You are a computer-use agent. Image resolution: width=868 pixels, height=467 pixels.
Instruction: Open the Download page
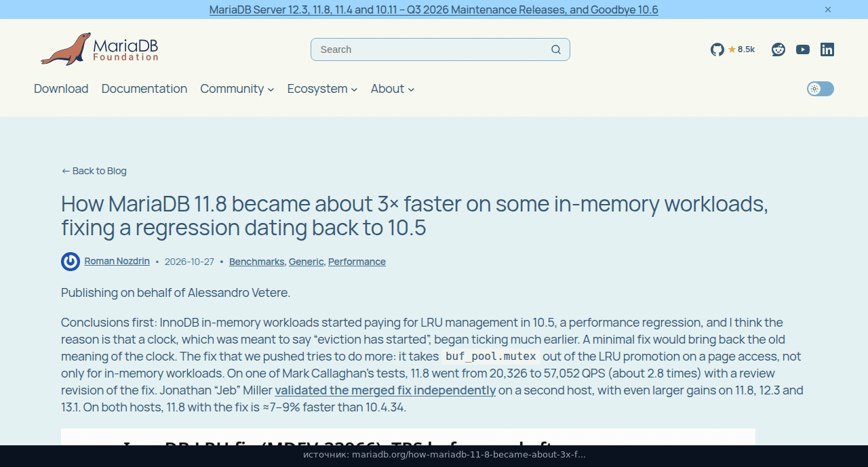tap(61, 89)
